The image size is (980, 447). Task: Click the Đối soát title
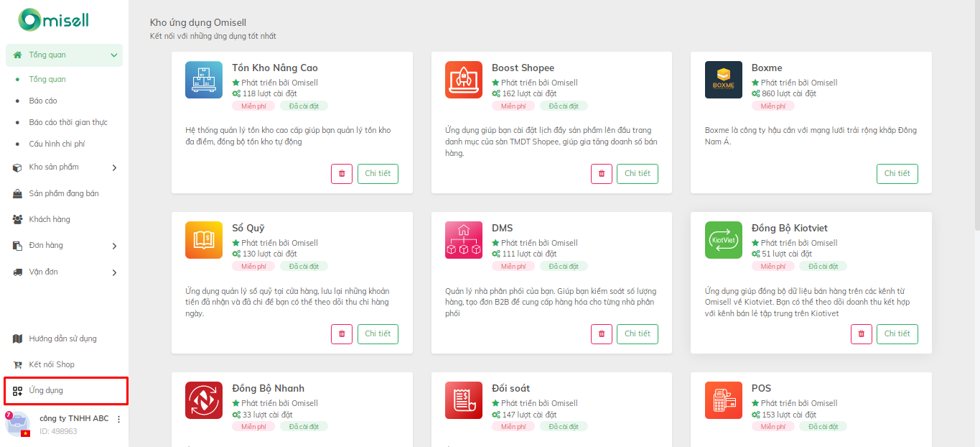511,389
